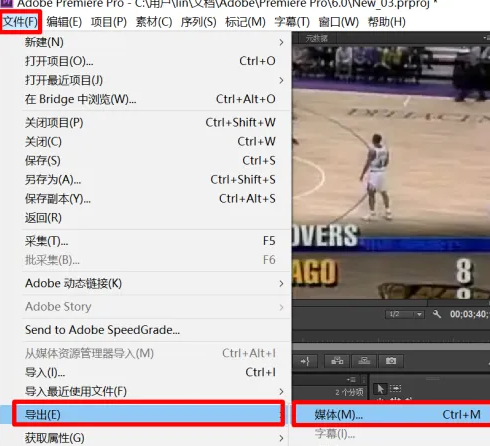The height and width of the screenshot is (446, 490).
Task: Click the Extract button icon
Action: (x=364, y=361)
